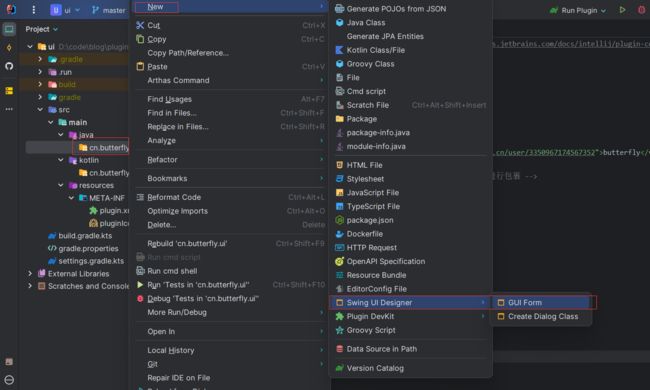Expand External Libraries node
This screenshot has width=650, height=390.
point(30,274)
